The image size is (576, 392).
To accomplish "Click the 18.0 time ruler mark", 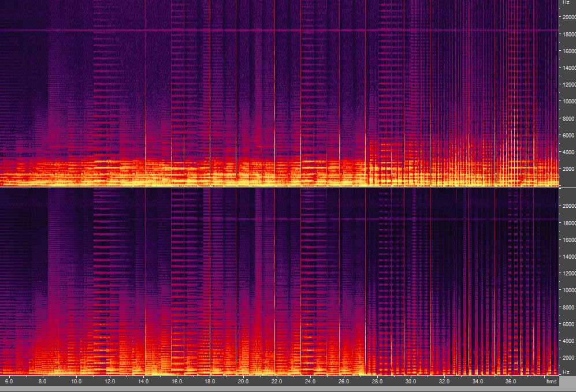I will click(210, 382).
